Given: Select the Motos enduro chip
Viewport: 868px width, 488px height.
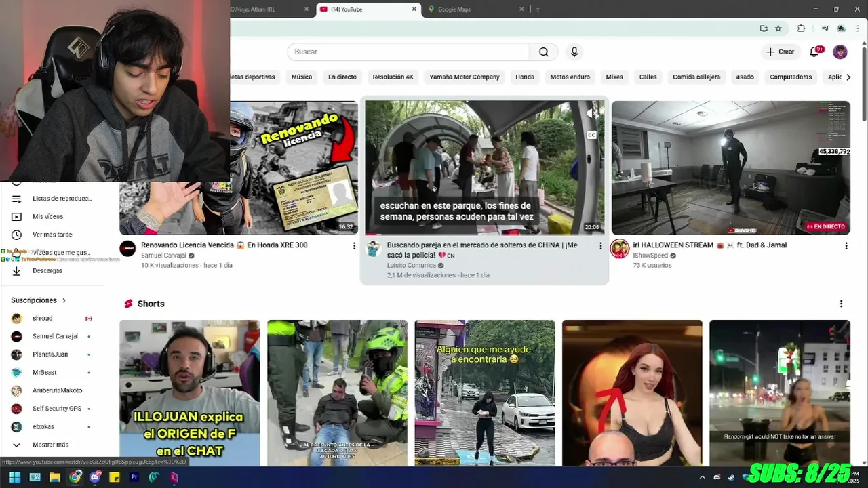Looking at the screenshot, I should click(x=570, y=77).
